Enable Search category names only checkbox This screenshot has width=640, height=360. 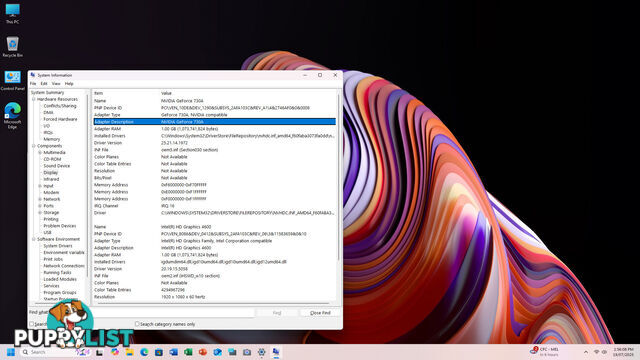coord(137,324)
